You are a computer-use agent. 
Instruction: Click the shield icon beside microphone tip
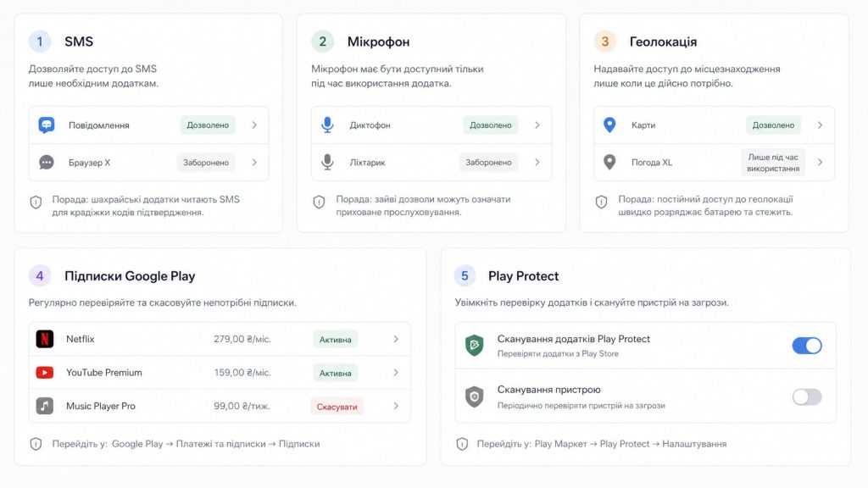[319, 202]
